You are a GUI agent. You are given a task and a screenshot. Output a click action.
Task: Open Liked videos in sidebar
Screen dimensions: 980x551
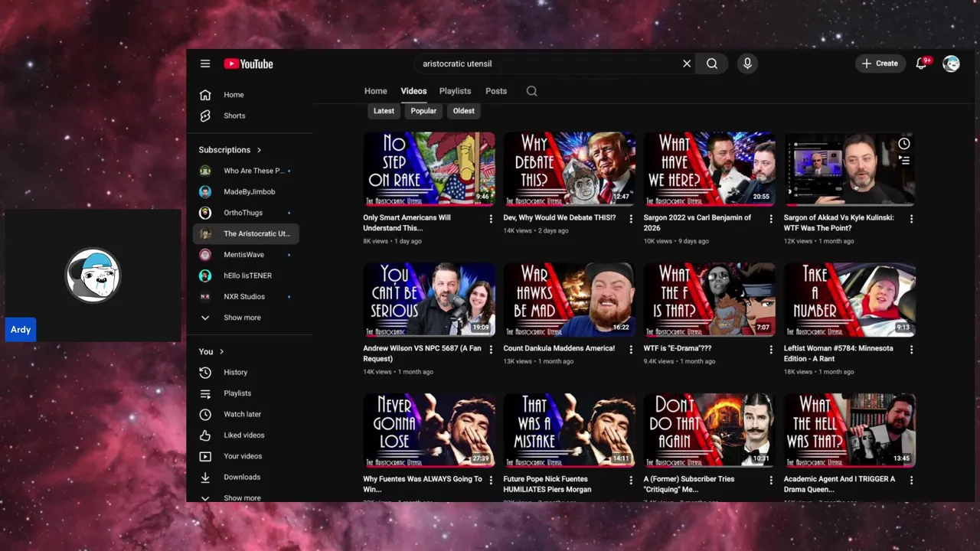point(245,435)
